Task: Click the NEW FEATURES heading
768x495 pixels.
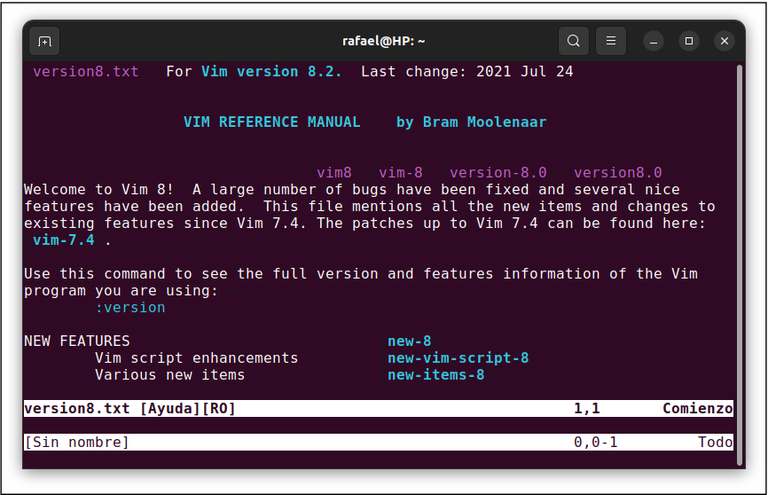Action: point(77,341)
